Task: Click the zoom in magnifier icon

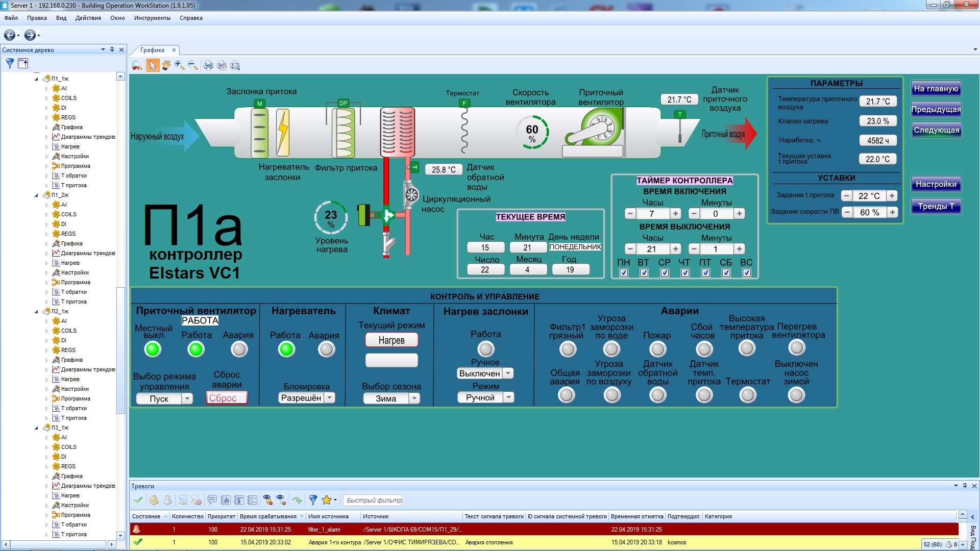Action: [179, 65]
